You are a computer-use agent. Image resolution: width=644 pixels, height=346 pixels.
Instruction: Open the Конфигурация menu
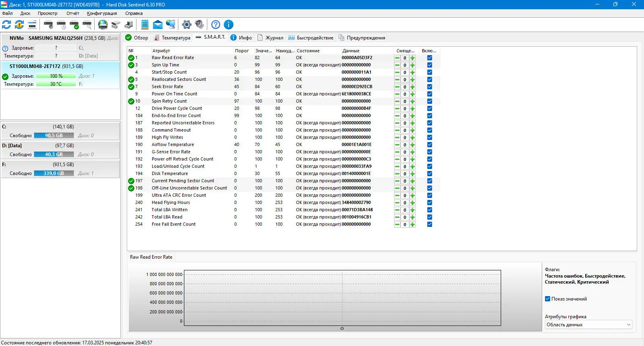(102, 13)
